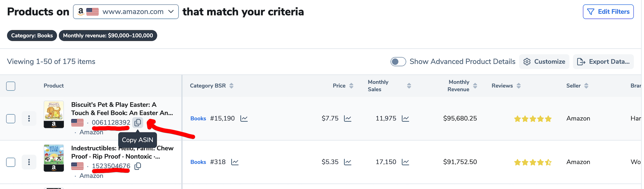Image resolution: width=644 pixels, height=189 pixels.
Task: Toggle Show Advanced Product Details switch
Action: coord(398,62)
